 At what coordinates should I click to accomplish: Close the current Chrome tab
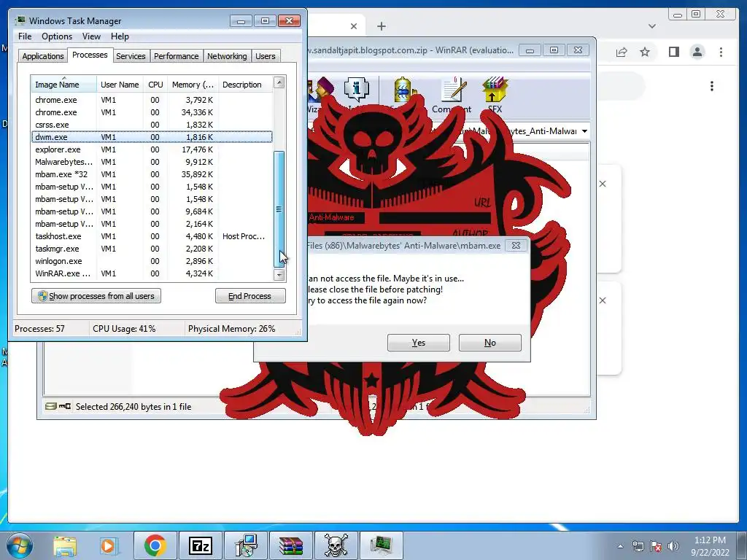[x=354, y=26]
